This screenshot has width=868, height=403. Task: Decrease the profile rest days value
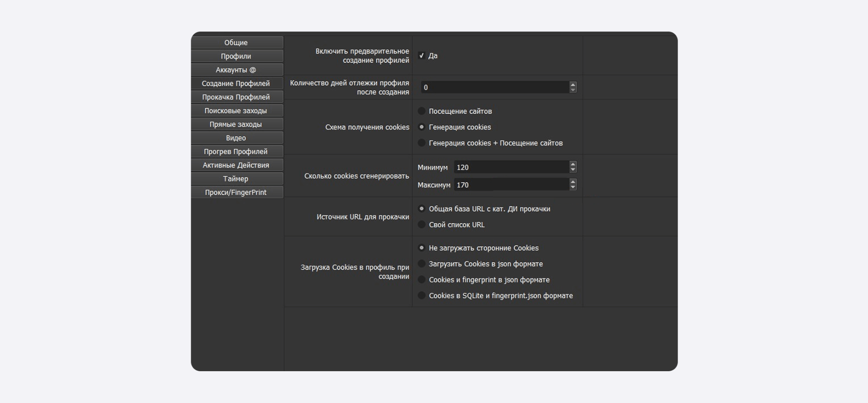click(x=573, y=90)
